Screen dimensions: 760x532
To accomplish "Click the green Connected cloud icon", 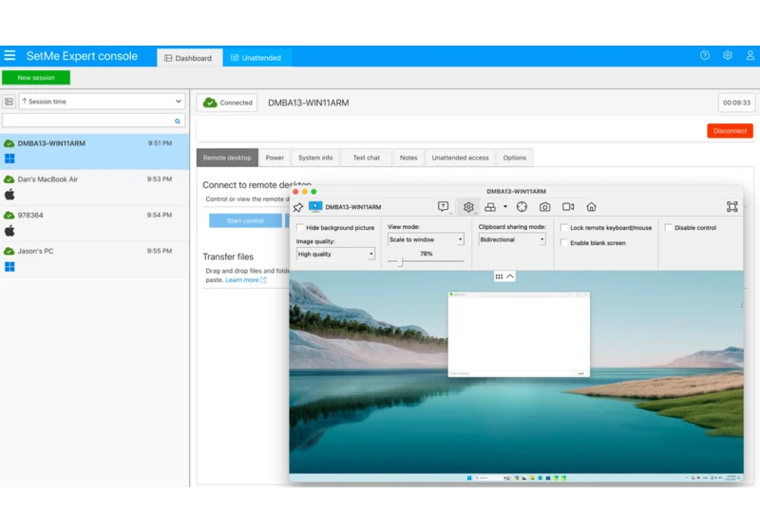I will pos(210,103).
